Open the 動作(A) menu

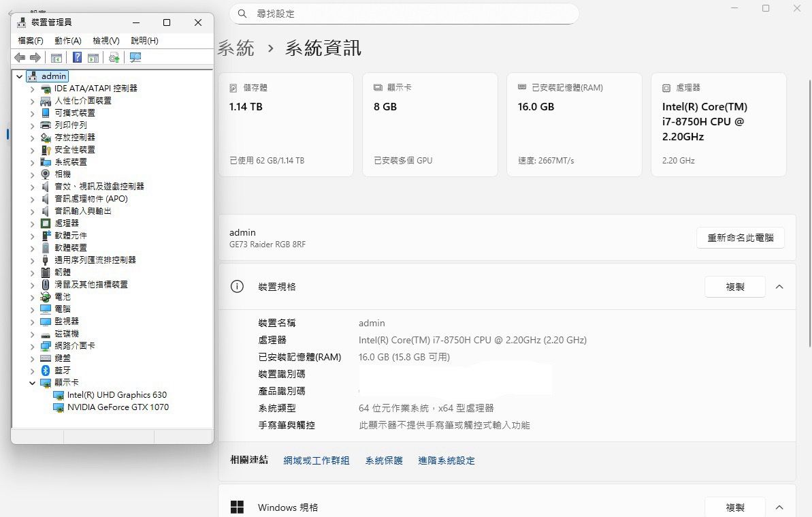(68, 41)
